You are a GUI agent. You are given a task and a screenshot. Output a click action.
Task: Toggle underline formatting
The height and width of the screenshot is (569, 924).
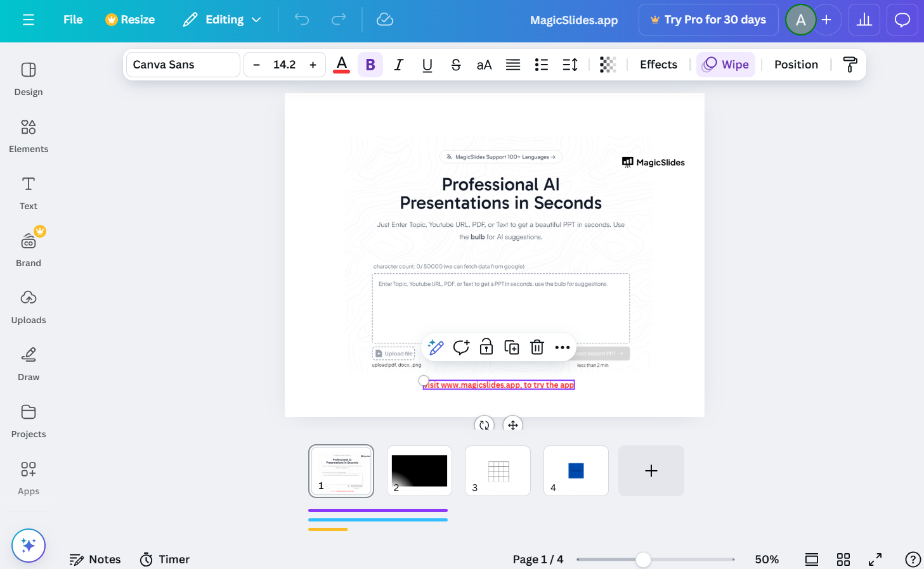point(427,65)
